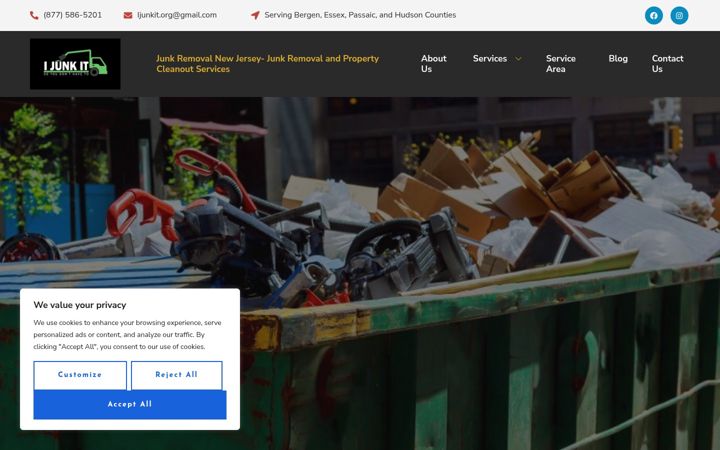Open the Services menu item
Screen dimensions: 720x450
[489, 59]
